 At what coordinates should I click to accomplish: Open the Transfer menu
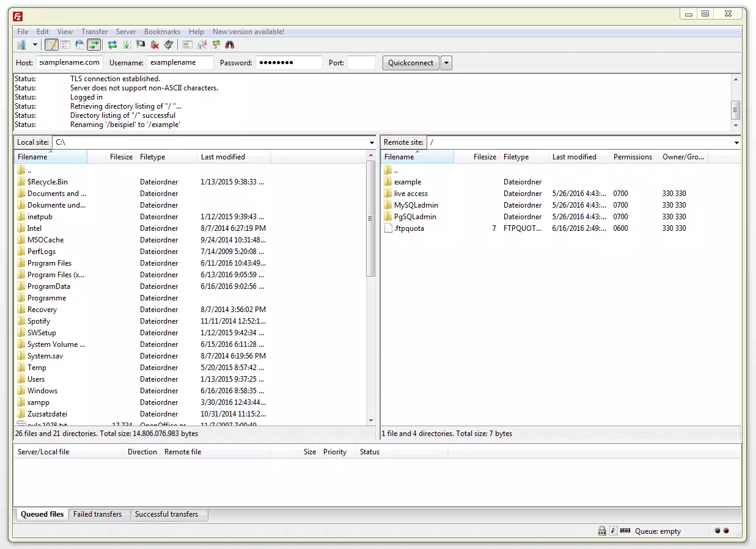click(x=95, y=32)
